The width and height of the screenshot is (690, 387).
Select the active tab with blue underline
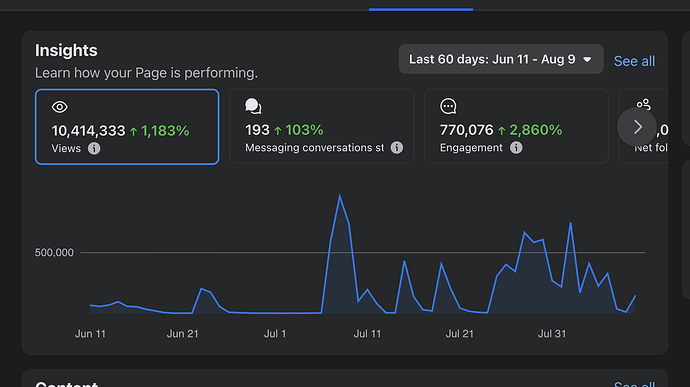(x=421, y=5)
